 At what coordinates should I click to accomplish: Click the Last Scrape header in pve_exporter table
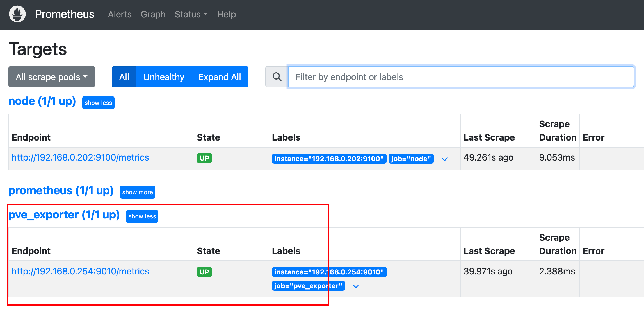(489, 251)
